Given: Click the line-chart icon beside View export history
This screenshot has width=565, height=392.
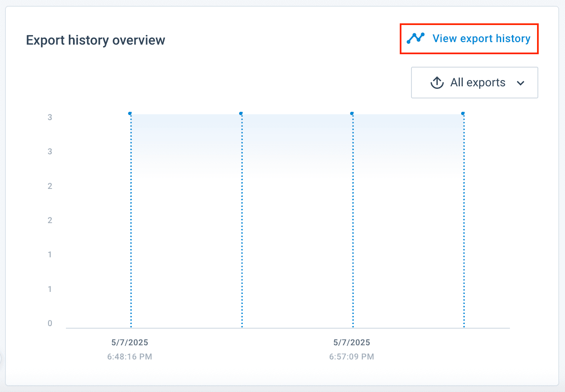Looking at the screenshot, I should coord(416,38).
